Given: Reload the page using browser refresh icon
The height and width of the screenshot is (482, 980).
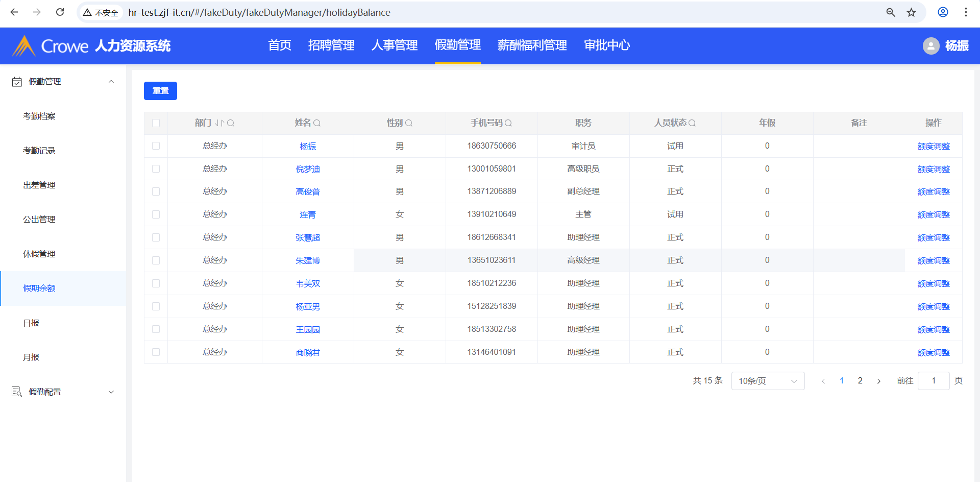Looking at the screenshot, I should click(x=60, y=12).
